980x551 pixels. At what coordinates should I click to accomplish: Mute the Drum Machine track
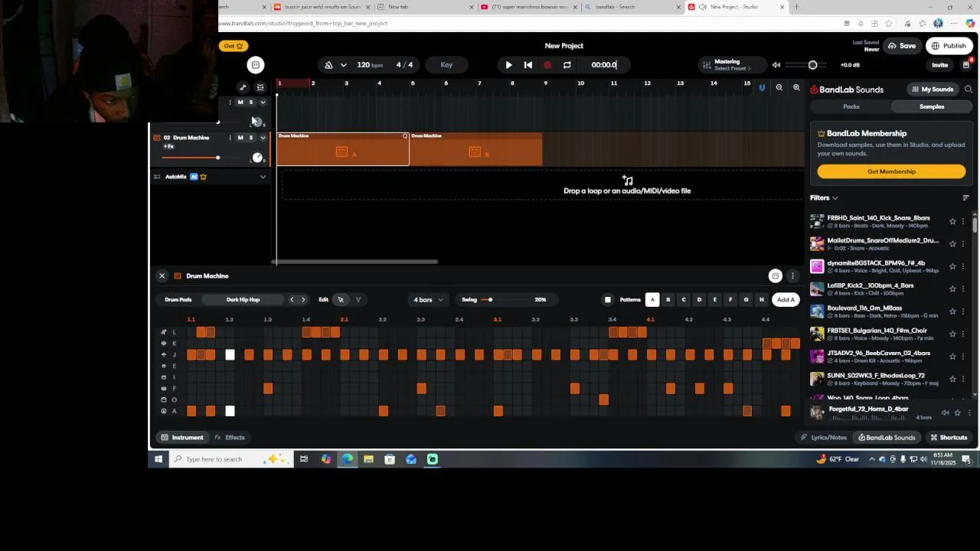[240, 138]
